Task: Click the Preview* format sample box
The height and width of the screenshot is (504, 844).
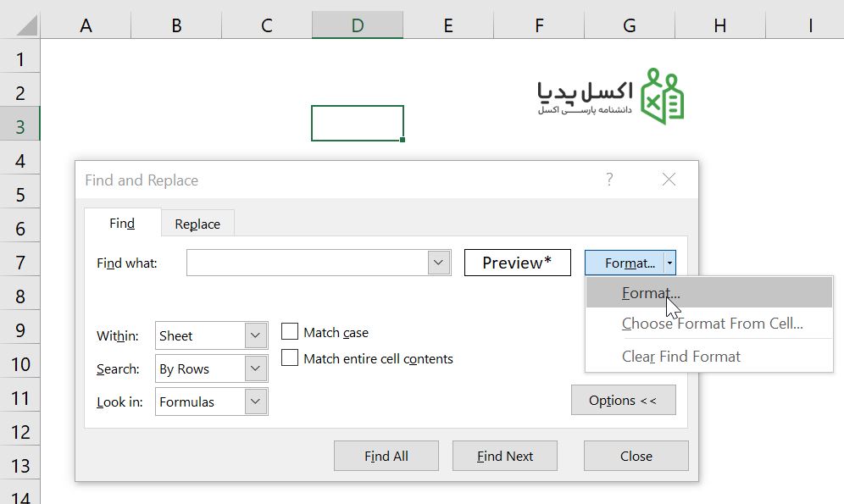Action: pyautogui.click(x=517, y=263)
